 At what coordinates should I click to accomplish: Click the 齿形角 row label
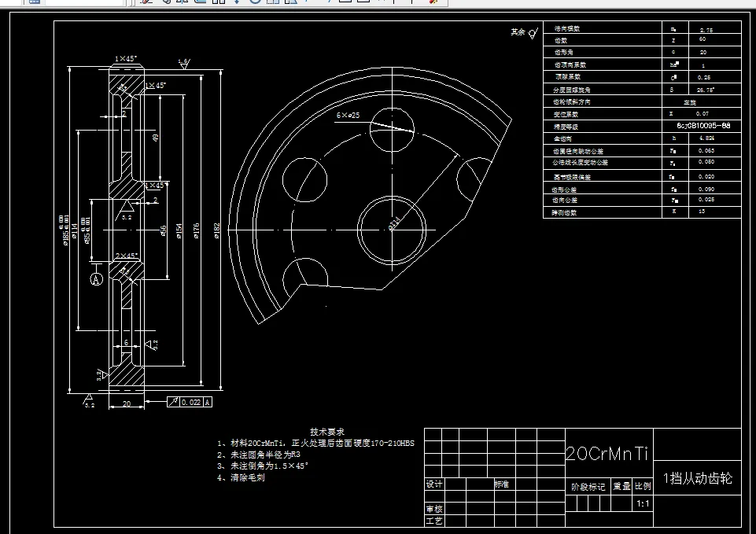click(x=563, y=52)
